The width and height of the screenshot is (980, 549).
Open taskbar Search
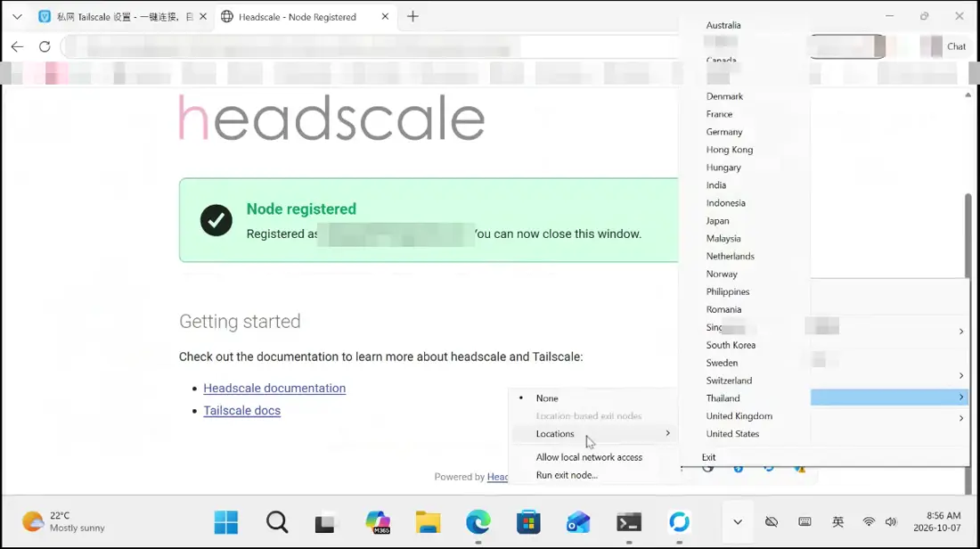coord(277,522)
